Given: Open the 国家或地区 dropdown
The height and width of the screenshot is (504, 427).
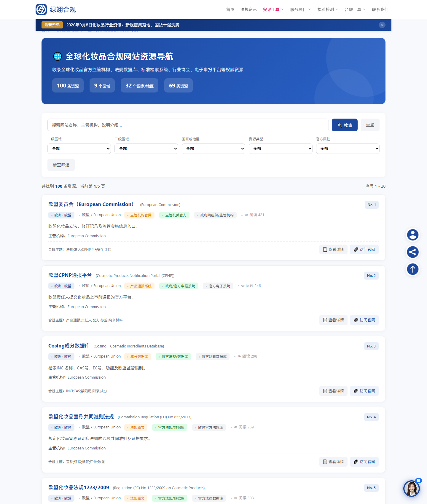Looking at the screenshot, I should tap(213, 149).
